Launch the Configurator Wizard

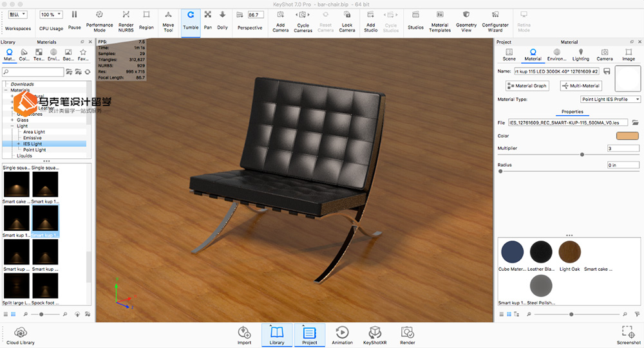[495, 21]
